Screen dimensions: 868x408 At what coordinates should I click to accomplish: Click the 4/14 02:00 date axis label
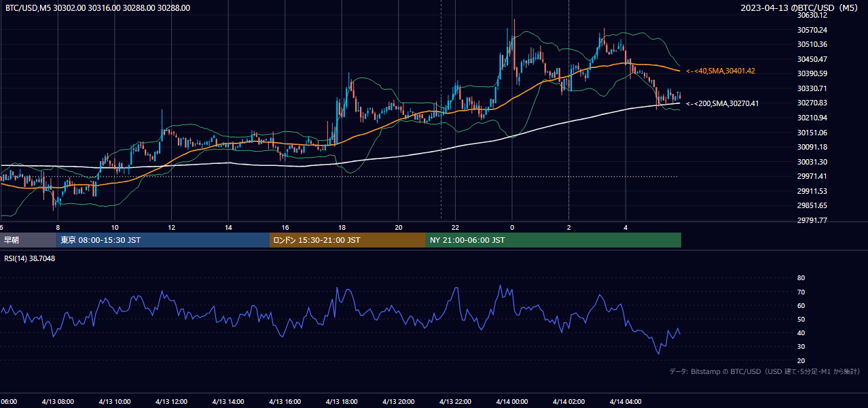point(568,402)
